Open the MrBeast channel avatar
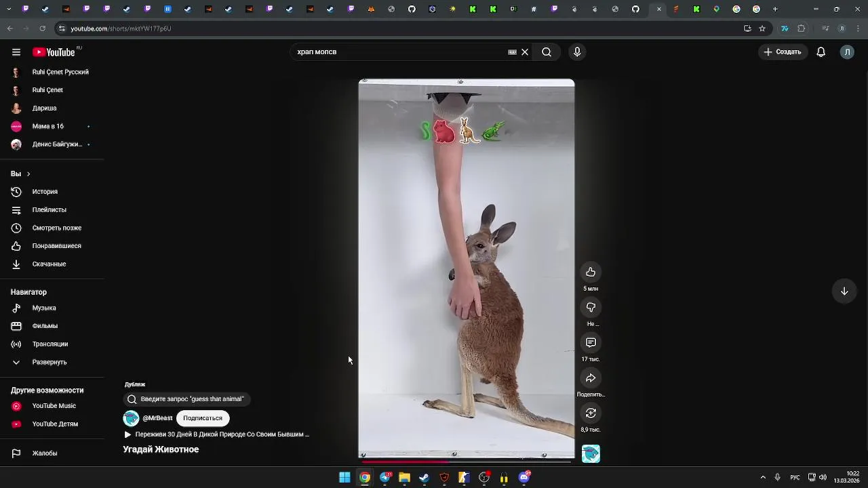The height and width of the screenshot is (488, 868). pos(131,418)
